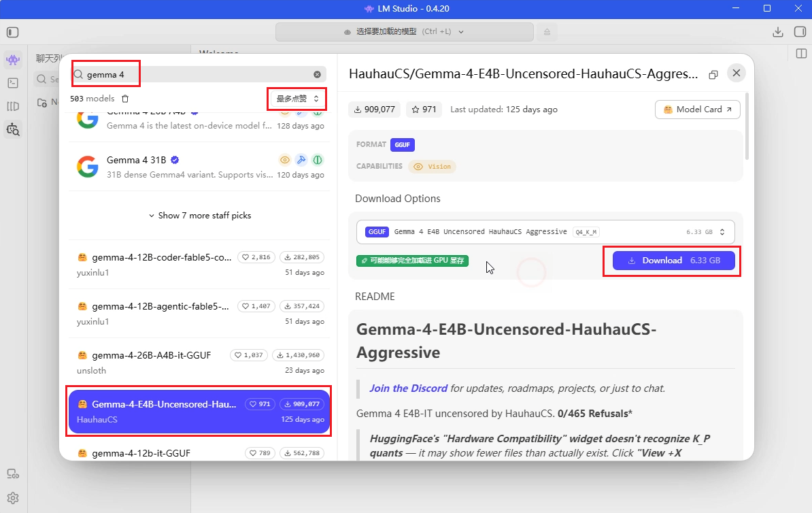Copy the model name with copy icon

click(713, 75)
